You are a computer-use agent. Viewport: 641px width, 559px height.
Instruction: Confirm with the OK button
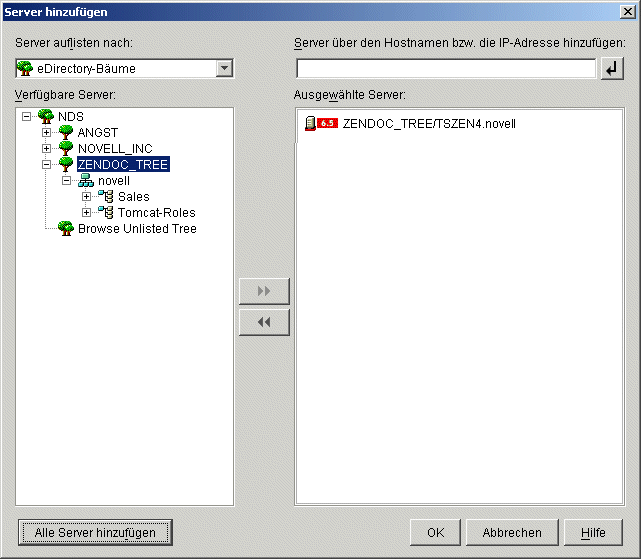tap(435, 532)
